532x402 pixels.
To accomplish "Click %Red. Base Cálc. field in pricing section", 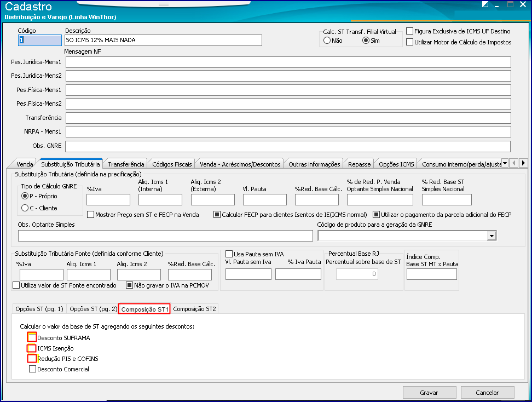I will 317,200.
